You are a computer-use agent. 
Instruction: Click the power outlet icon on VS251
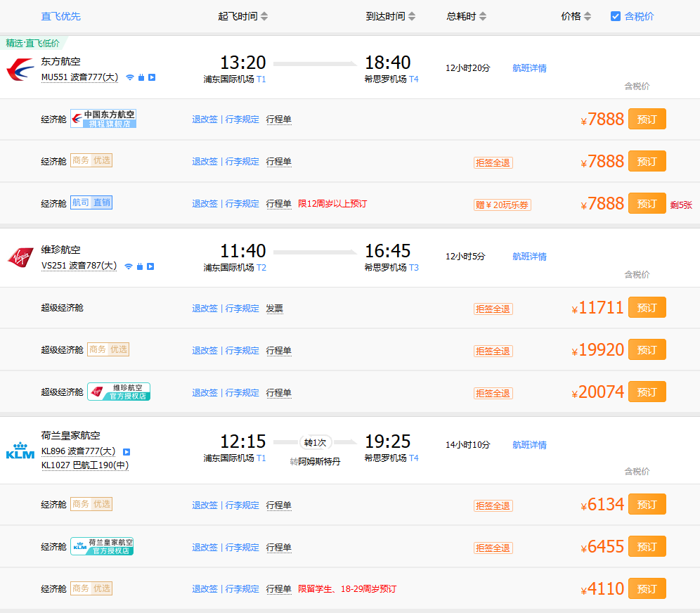[140, 266]
